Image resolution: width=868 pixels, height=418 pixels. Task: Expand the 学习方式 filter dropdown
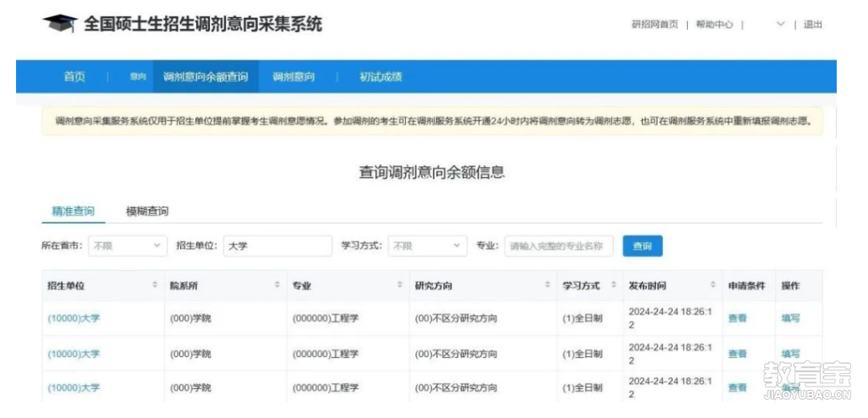click(426, 246)
